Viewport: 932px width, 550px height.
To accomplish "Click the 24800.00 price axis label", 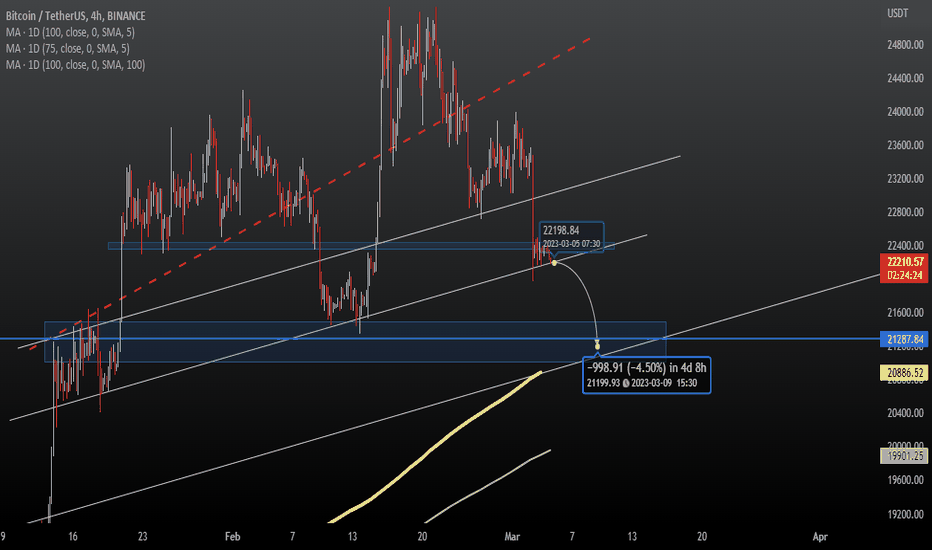I will click(x=905, y=45).
